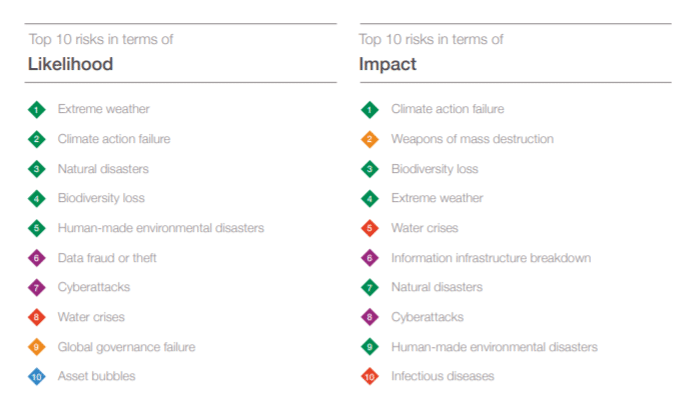The height and width of the screenshot is (412, 673).
Task: Click the purple number 7 diamond in the Likelihood list
Action: point(36,288)
